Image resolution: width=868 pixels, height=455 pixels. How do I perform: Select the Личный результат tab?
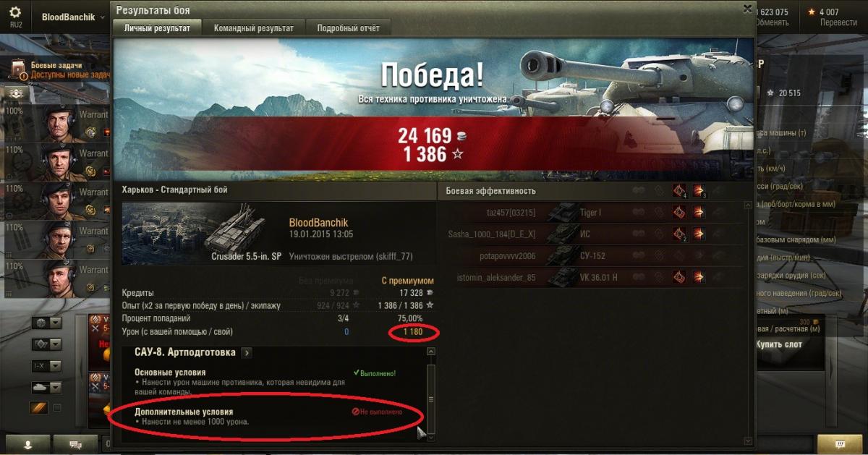pyautogui.click(x=158, y=28)
